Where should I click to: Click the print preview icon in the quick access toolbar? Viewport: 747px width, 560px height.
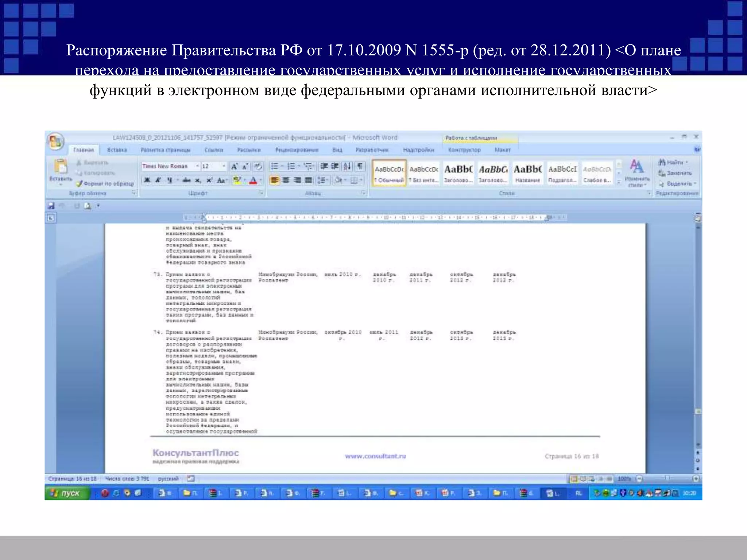coord(87,206)
